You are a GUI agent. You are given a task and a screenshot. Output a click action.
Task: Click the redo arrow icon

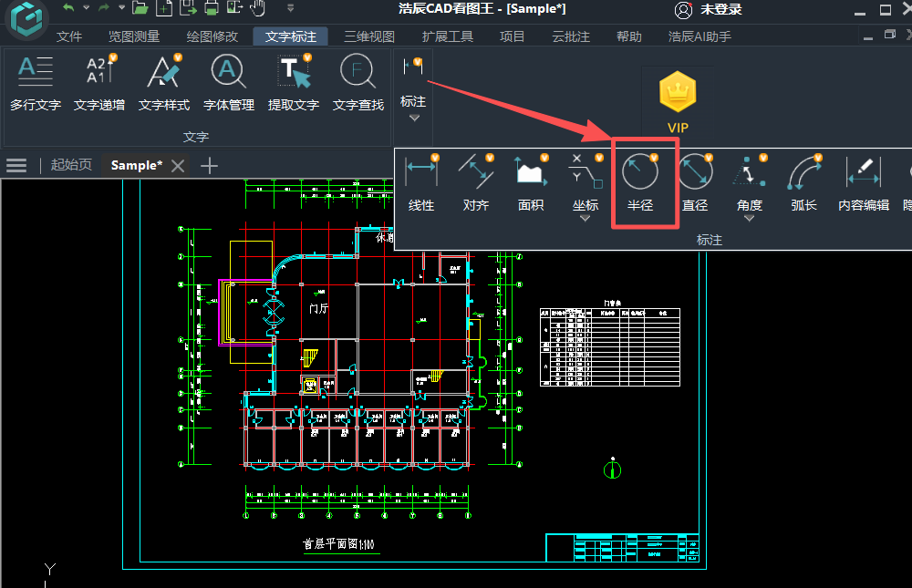[104, 7]
